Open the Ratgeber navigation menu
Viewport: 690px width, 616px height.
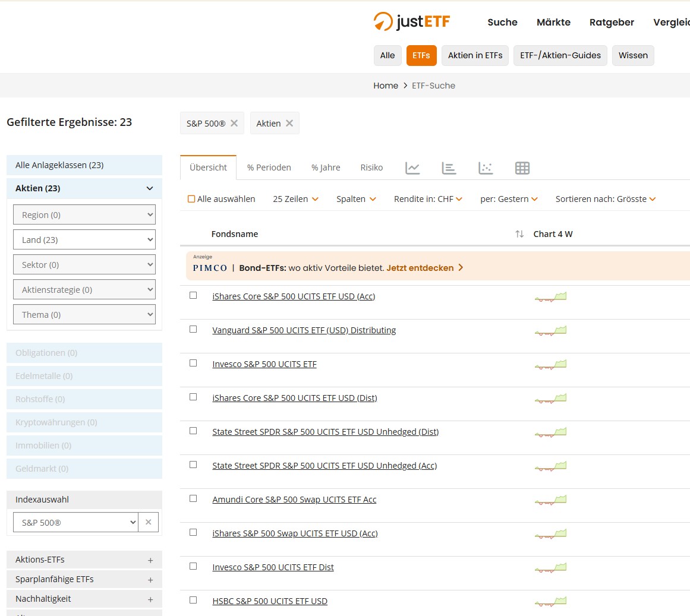coord(612,23)
